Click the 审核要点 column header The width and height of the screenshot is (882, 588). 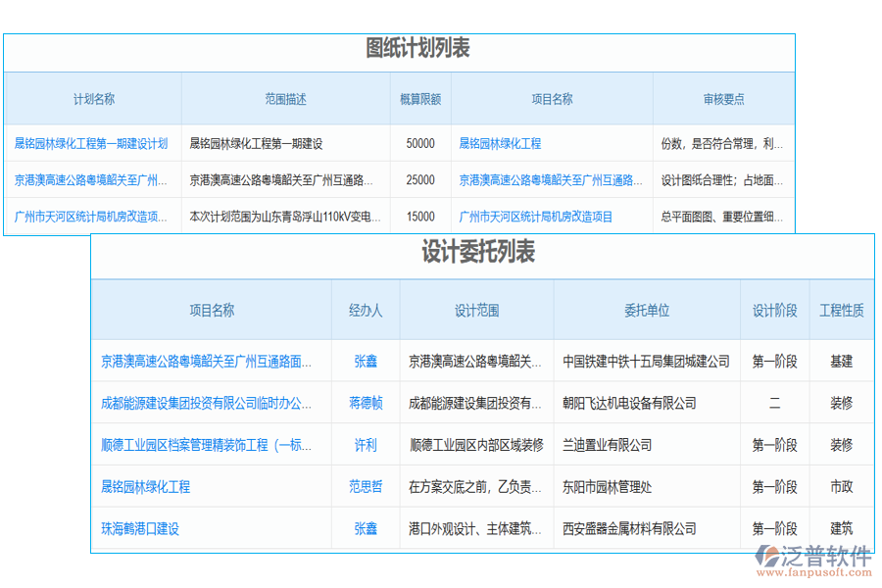click(723, 98)
